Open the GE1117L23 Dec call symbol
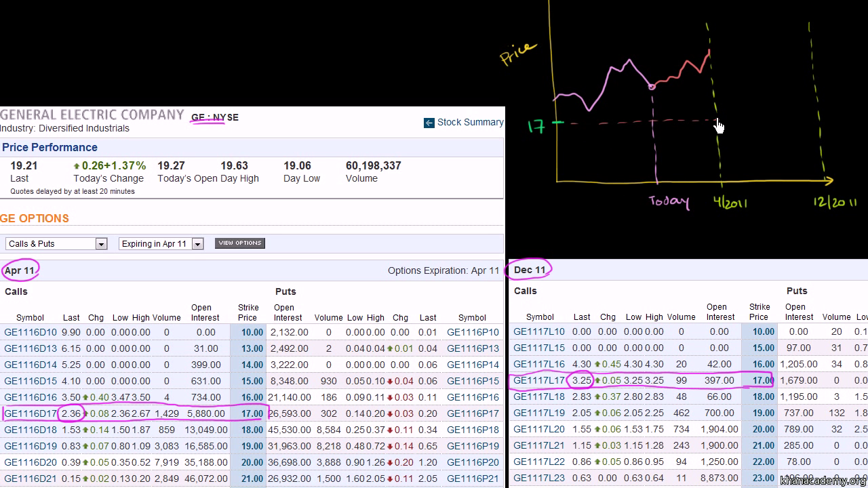Viewport: 868px width, 488px height. (x=539, y=478)
